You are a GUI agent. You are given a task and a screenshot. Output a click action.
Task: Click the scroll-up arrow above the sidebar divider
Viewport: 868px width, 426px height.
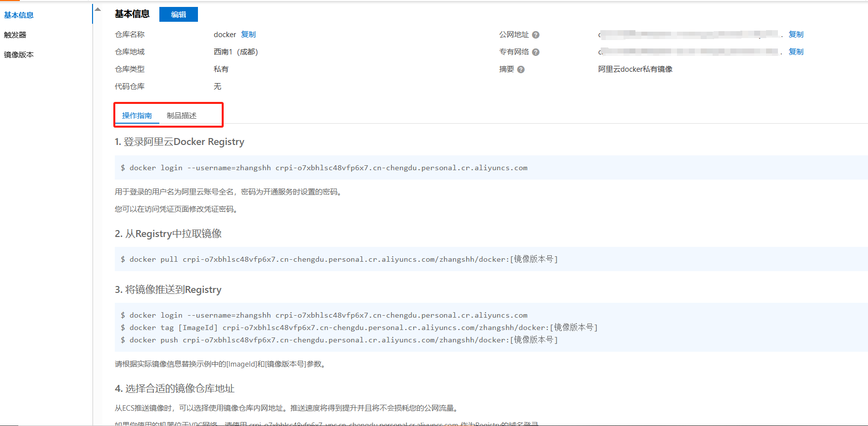(x=98, y=9)
